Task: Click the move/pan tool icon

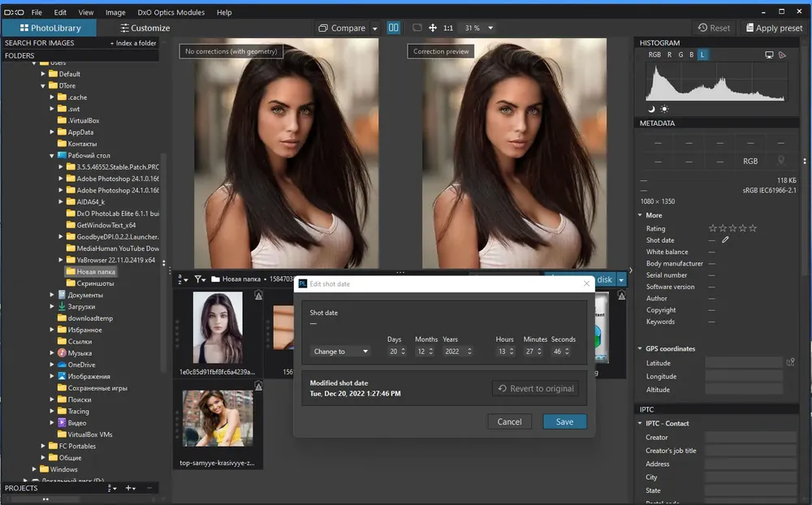Action: pyautogui.click(x=433, y=28)
